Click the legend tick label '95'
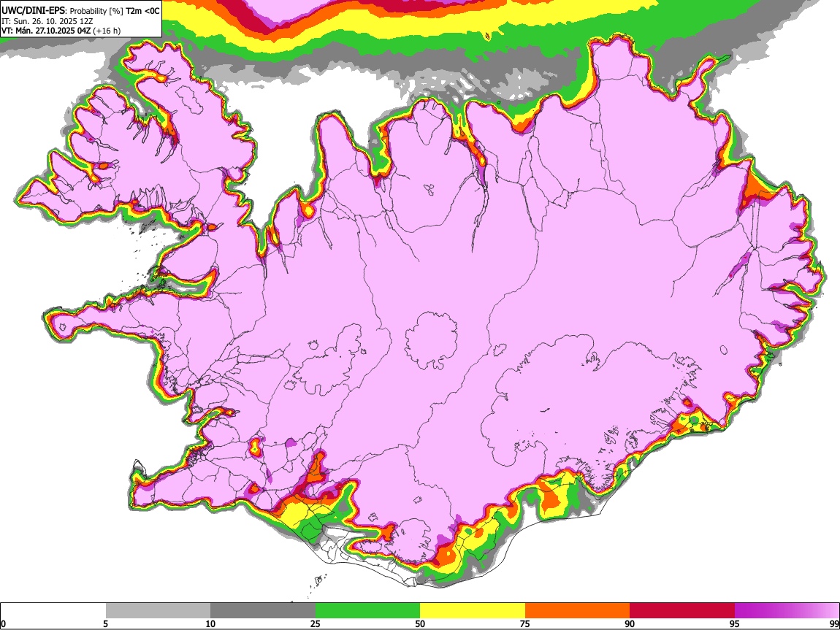 [x=735, y=624]
